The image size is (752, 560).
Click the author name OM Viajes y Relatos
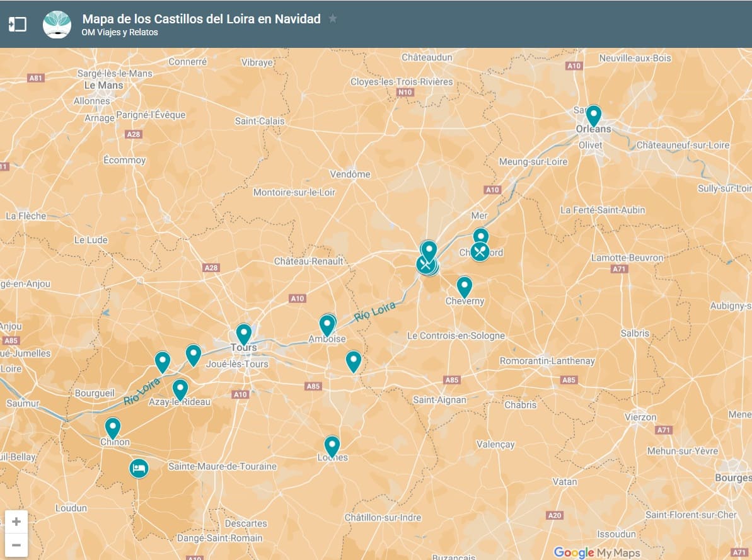[x=119, y=32]
